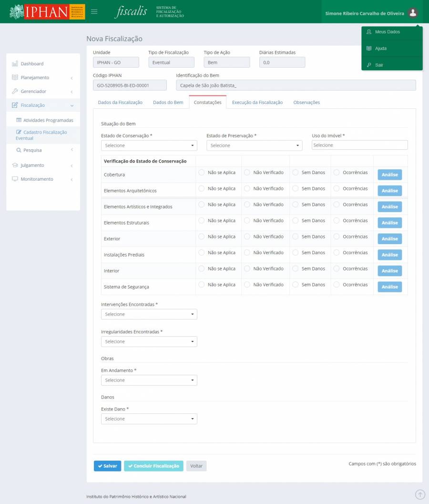Switch to the Dados do Bem tab

(x=168, y=103)
